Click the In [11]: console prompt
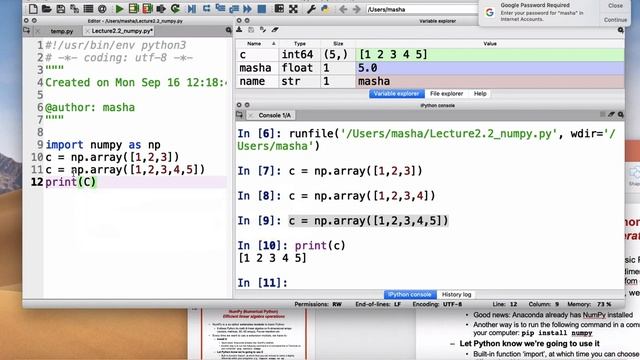The height and width of the screenshot is (360, 640). pos(262,283)
